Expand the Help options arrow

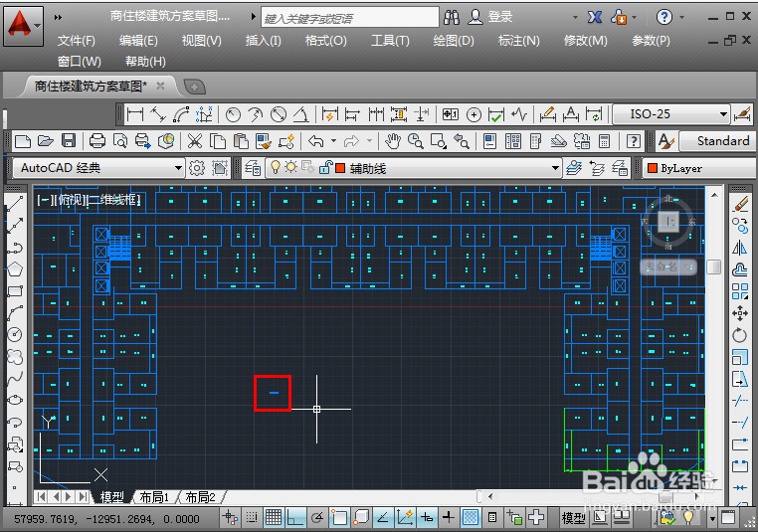point(682,17)
